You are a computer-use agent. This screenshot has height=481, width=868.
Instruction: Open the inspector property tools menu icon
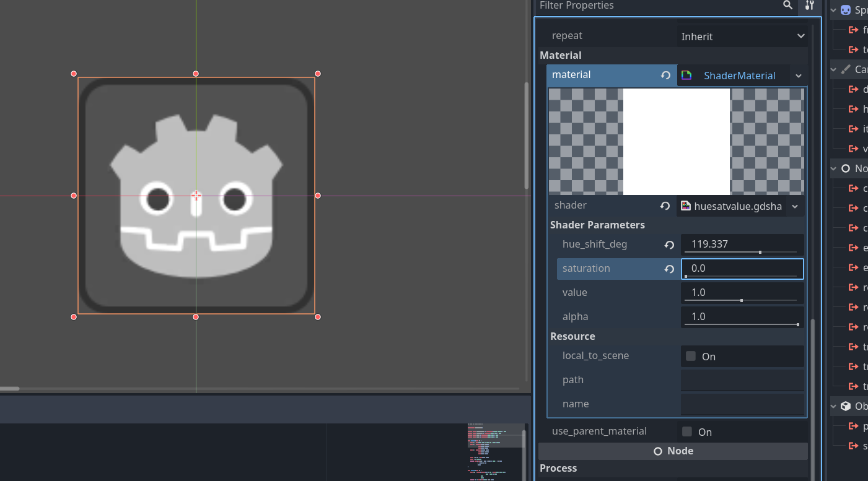click(809, 5)
